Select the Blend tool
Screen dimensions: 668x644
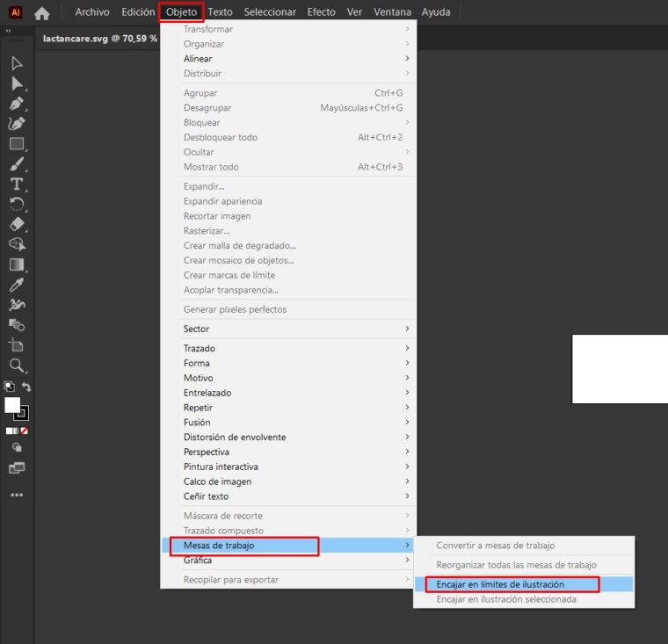click(x=17, y=325)
